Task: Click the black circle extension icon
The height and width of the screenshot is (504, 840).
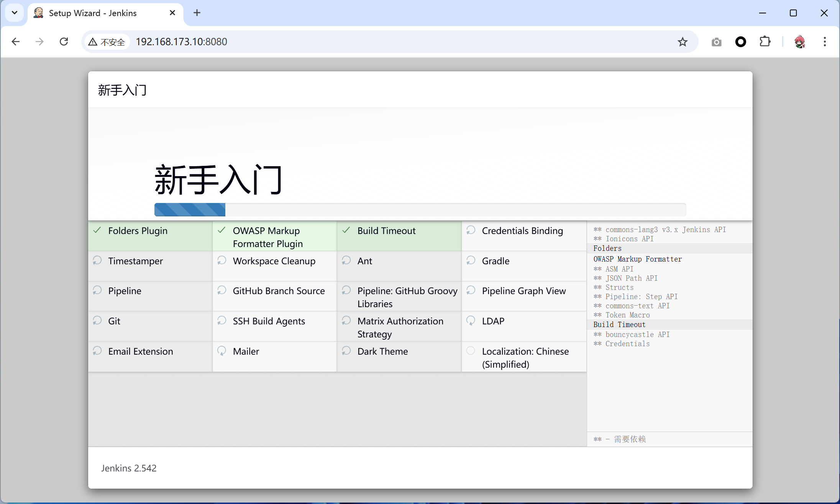Action: click(740, 42)
